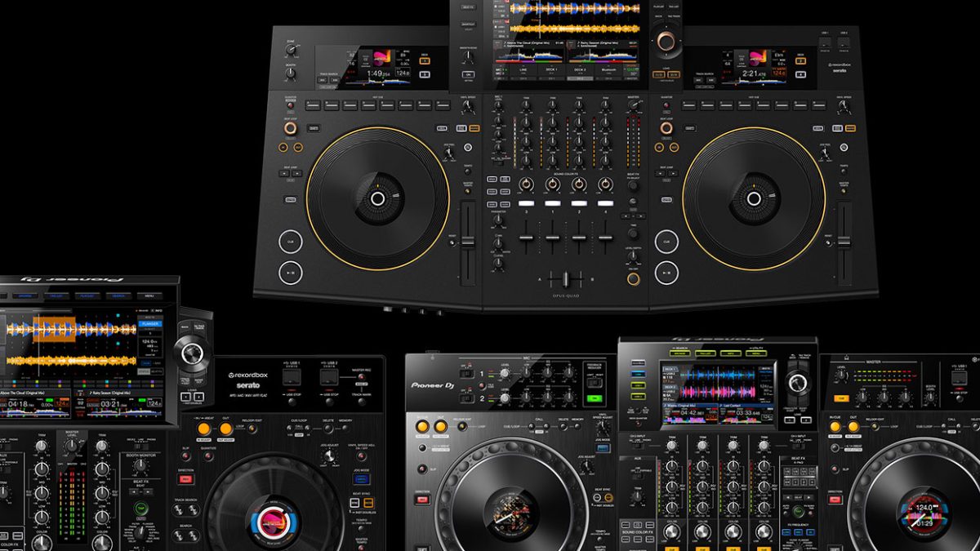Tap the OPUS-QUAD BEAT FX button beside the touchscreen
Image resolution: width=980 pixels, height=551 pixels.
pyautogui.click(x=469, y=7)
